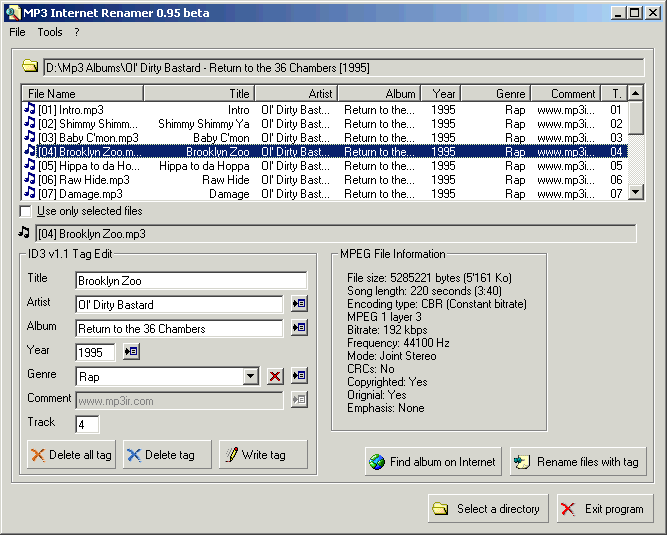Click the folder icon beside the directory path

pos(30,66)
